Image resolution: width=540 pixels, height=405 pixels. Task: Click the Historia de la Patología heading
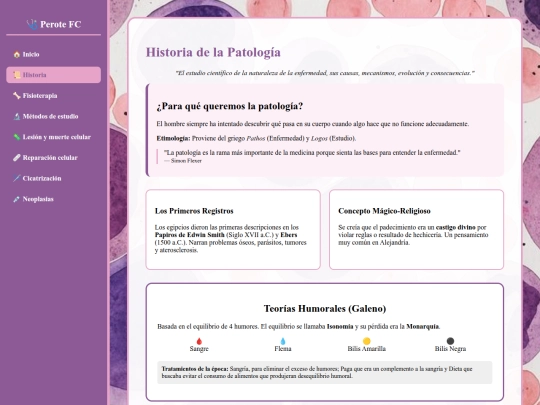click(x=213, y=52)
